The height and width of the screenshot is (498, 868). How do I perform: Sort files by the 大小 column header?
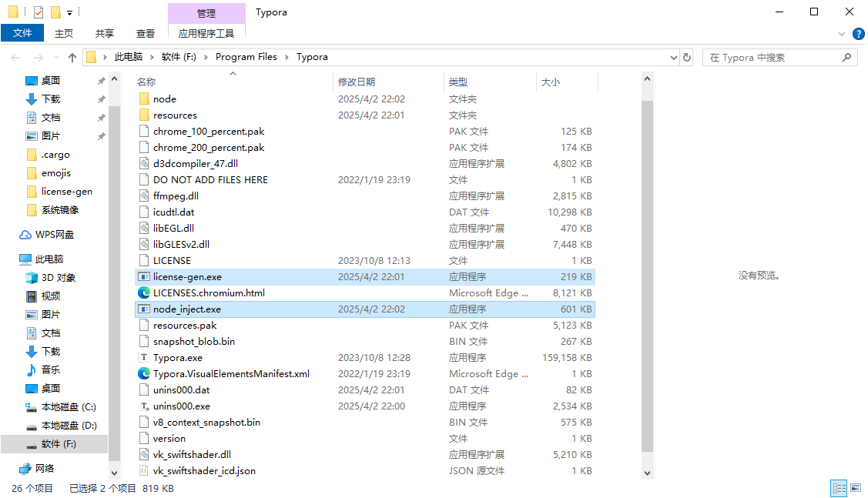(551, 82)
